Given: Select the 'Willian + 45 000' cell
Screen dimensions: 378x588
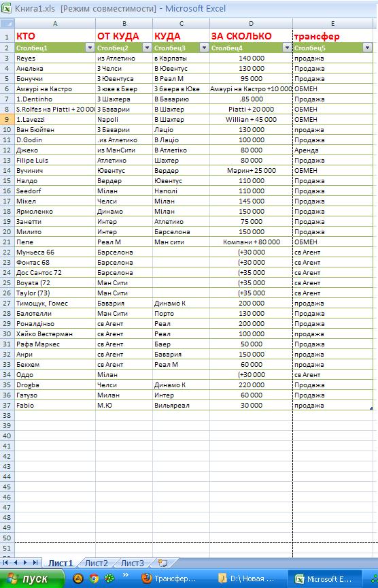Looking at the screenshot, I should coord(251,119).
